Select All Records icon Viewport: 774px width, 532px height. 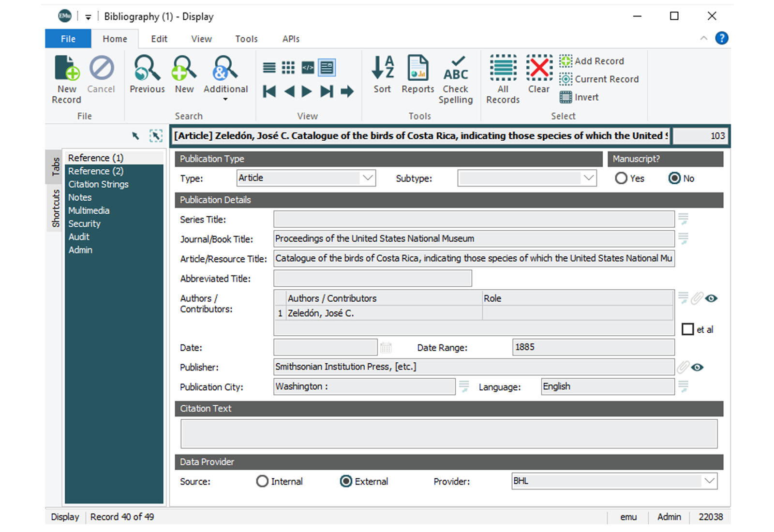503,69
